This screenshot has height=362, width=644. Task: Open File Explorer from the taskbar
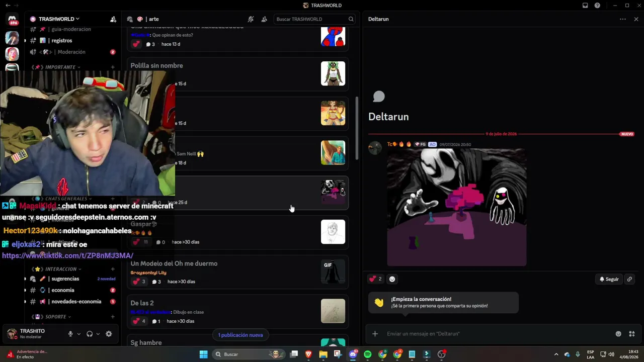[323, 354]
